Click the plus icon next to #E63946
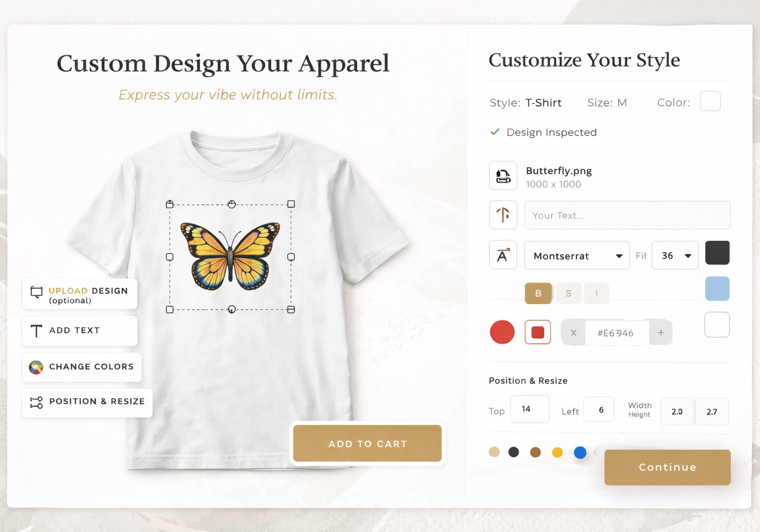The width and height of the screenshot is (760, 532). [661, 332]
